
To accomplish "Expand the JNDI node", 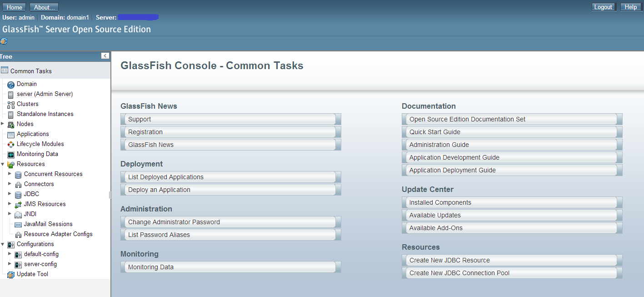I will coord(10,213).
